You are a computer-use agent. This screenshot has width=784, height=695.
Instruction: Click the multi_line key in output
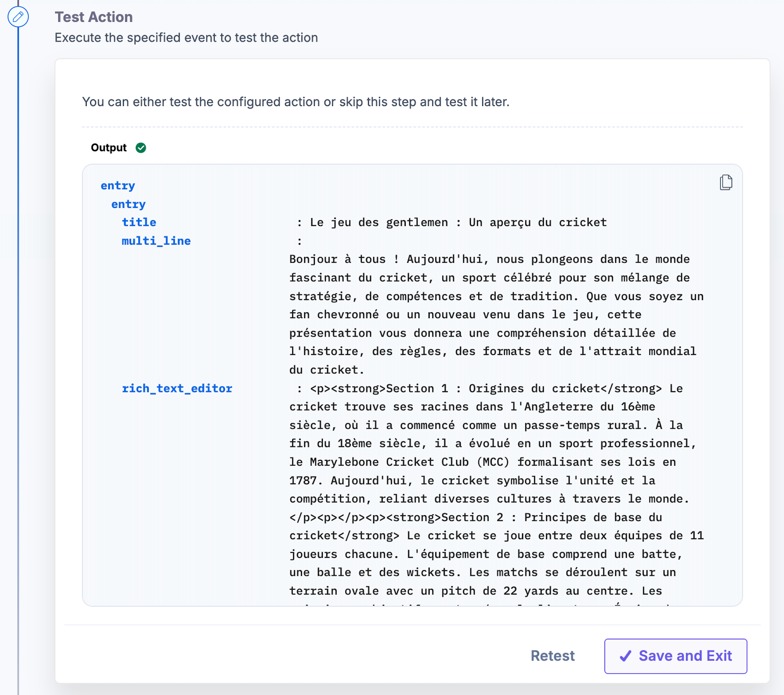(156, 241)
